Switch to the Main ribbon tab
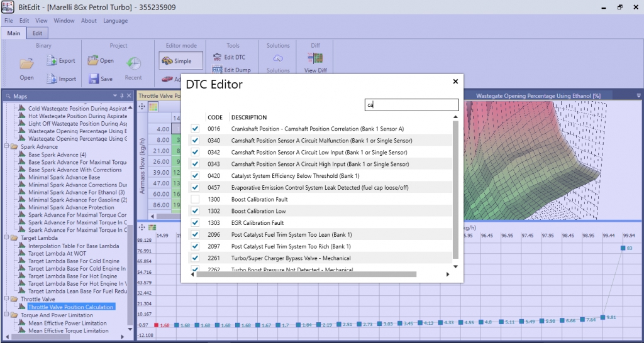644x343 pixels. (x=14, y=33)
